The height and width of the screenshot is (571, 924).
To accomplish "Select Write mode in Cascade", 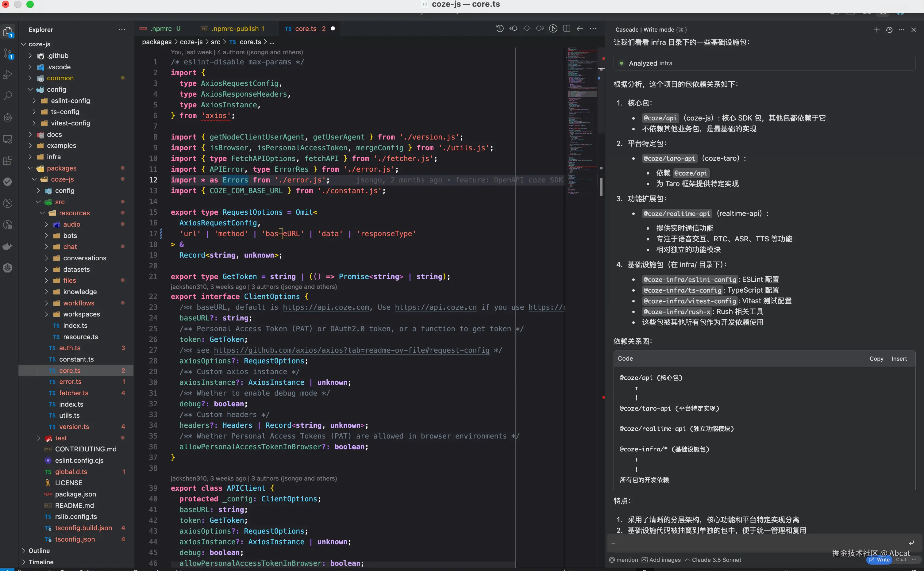I will tap(880, 560).
